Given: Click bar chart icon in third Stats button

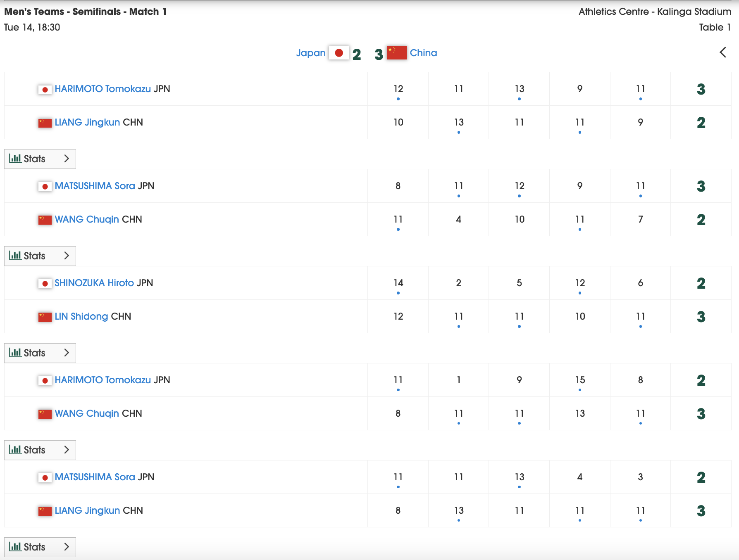Looking at the screenshot, I should [15, 353].
